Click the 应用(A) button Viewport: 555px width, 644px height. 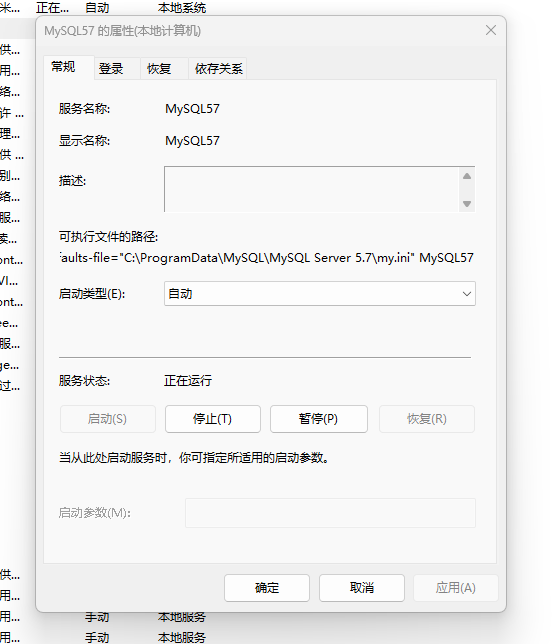point(456,588)
